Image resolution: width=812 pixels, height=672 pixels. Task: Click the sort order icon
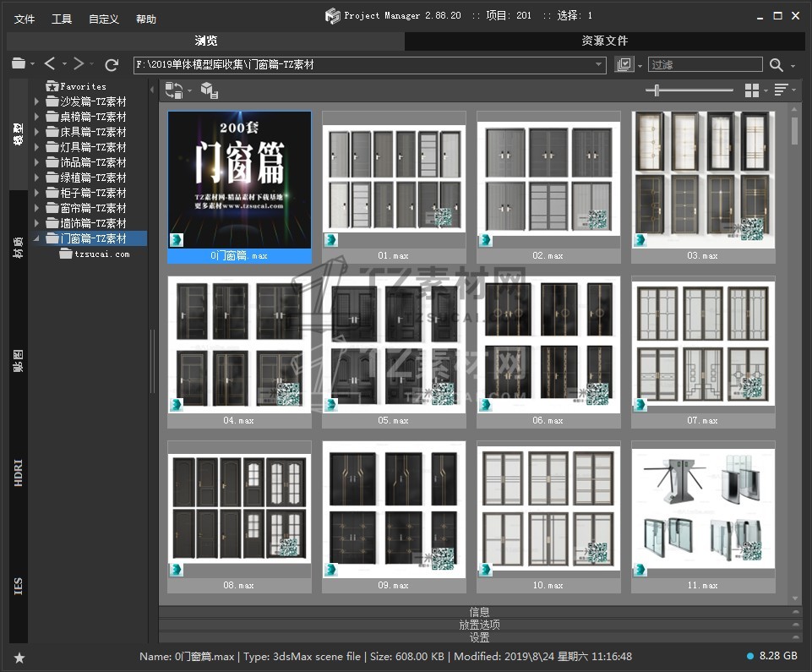pos(781,90)
